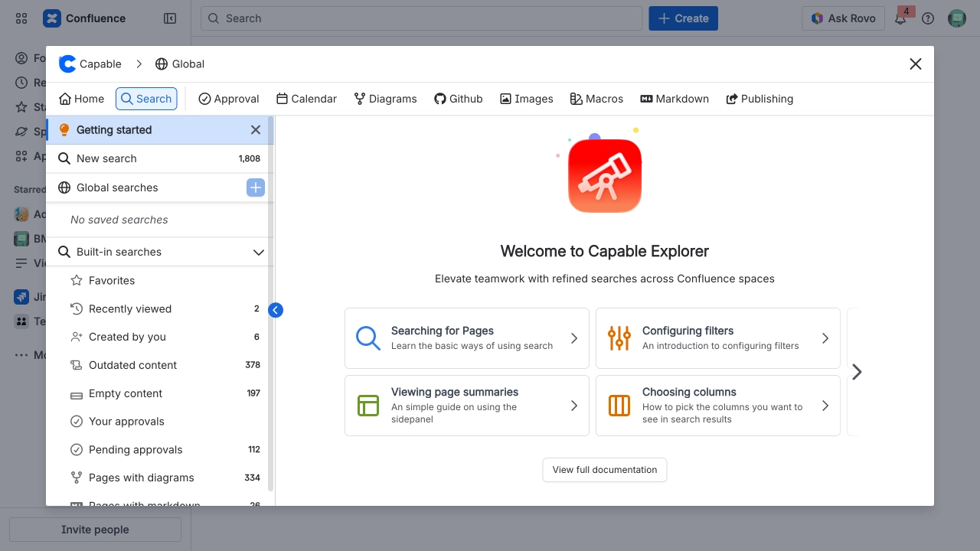The height and width of the screenshot is (551, 980).
Task: Open the Approval tab
Action: (x=229, y=99)
